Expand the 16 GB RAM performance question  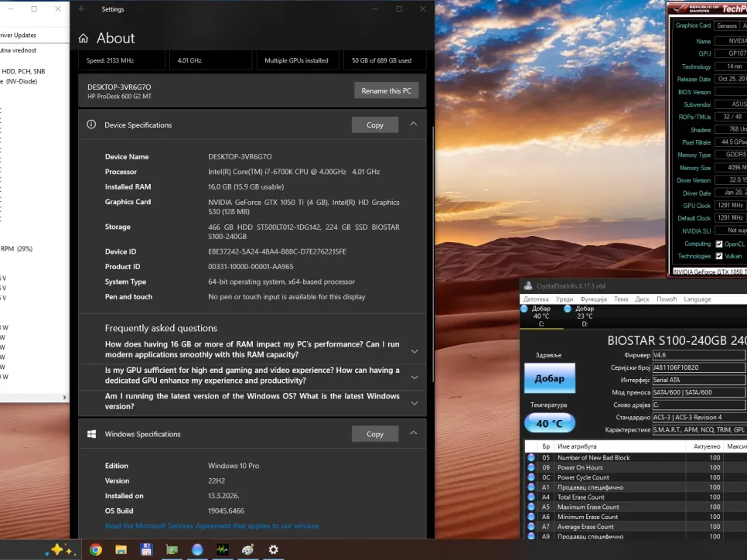coord(414,350)
